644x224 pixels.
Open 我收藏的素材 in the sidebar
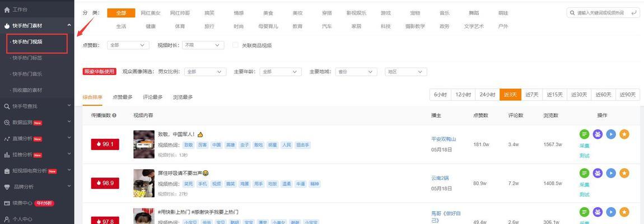[27, 90]
